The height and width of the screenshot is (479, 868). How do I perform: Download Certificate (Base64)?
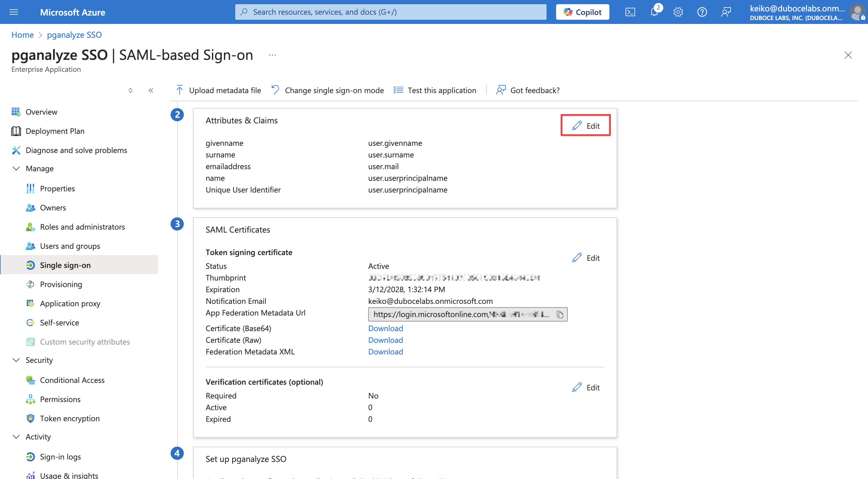pyautogui.click(x=386, y=328)
